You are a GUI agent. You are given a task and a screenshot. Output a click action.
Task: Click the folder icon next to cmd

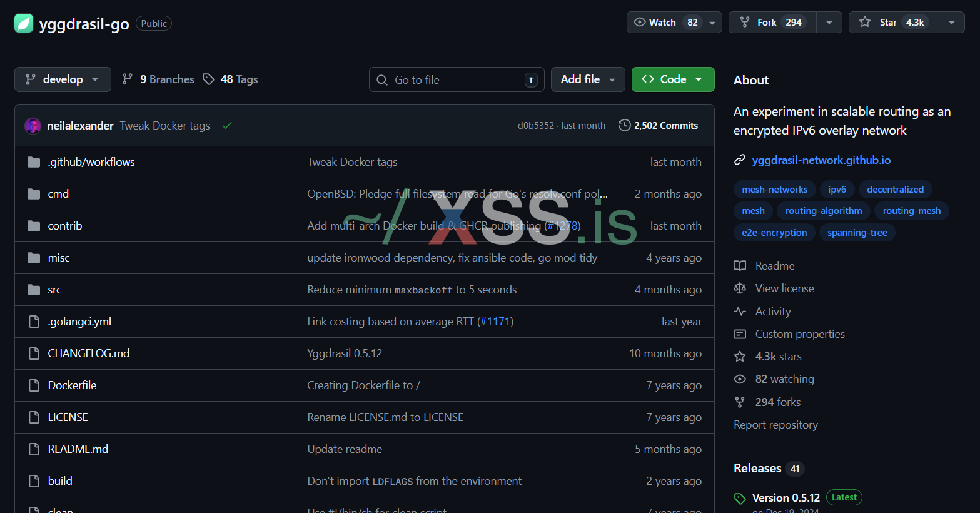click(34, 194)
